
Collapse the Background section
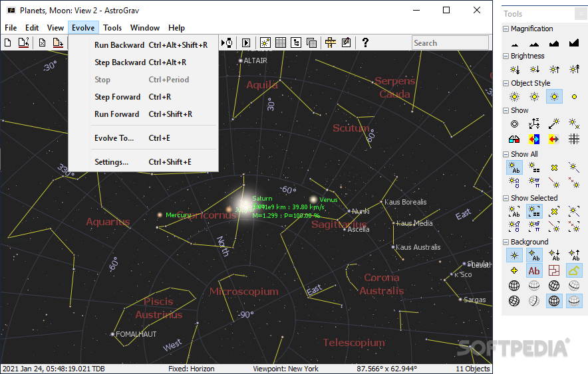(506, 242)
